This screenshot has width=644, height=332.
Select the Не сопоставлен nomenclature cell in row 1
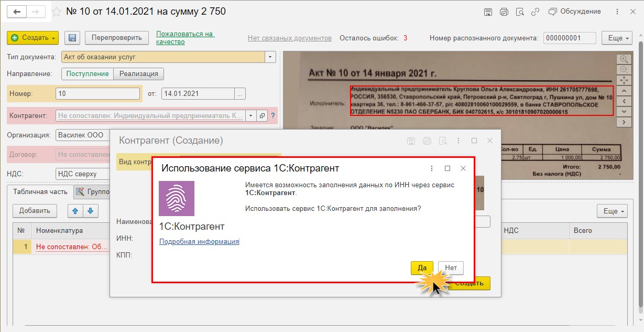click(71, 247)
